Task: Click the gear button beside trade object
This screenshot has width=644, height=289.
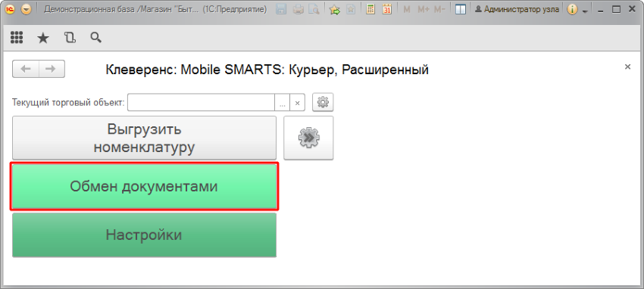Action: point(323,102)
